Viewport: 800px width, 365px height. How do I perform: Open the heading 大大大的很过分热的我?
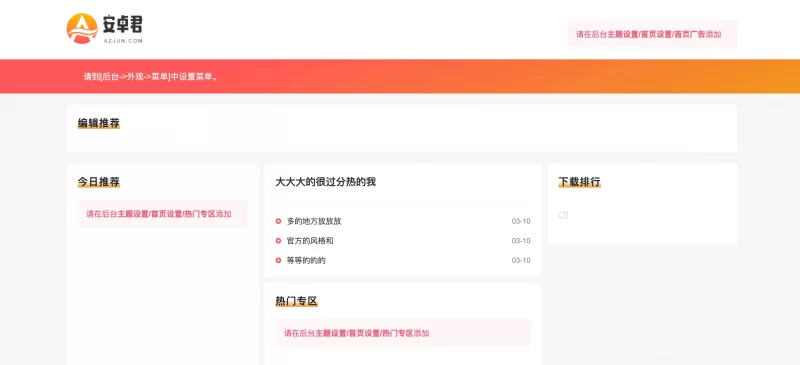pyautogui.click(x=326, y=182)
